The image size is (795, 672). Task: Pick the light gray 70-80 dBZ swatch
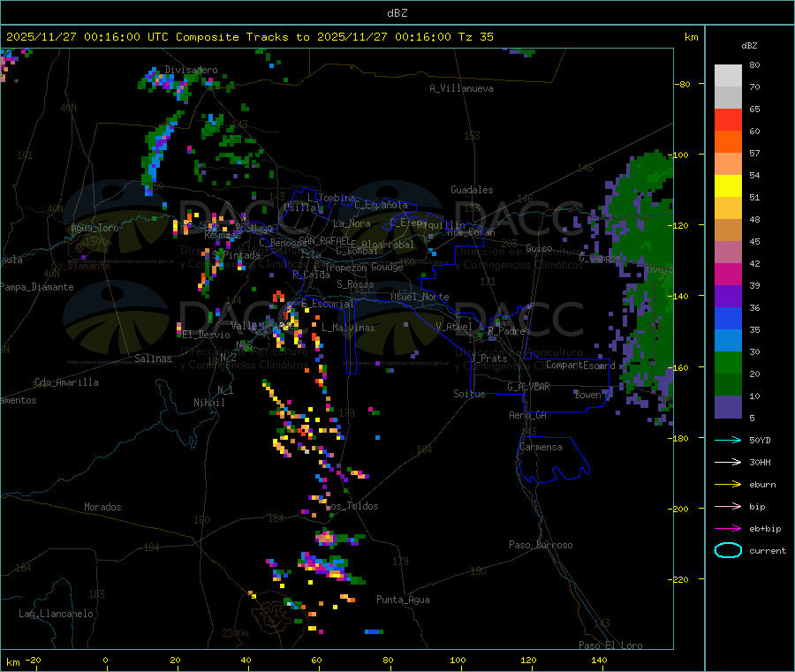[x=728, y=76]
